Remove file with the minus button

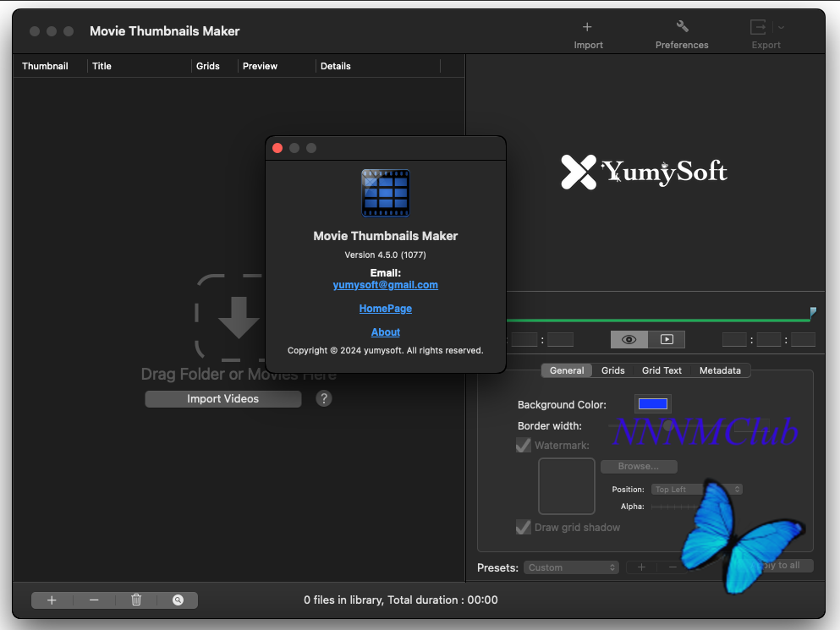click(x=94, y=600)
